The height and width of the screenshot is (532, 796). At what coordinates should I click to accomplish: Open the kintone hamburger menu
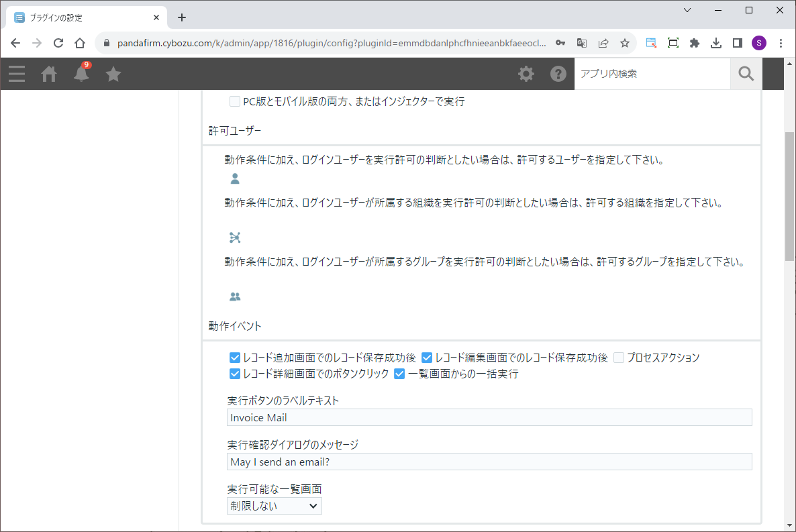pos(17,74)
